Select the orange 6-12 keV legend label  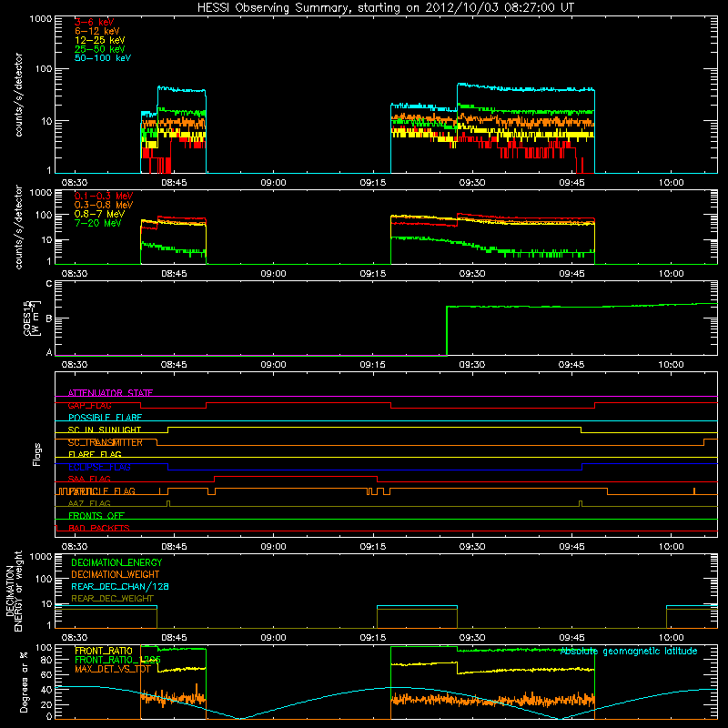pos(97,31)
